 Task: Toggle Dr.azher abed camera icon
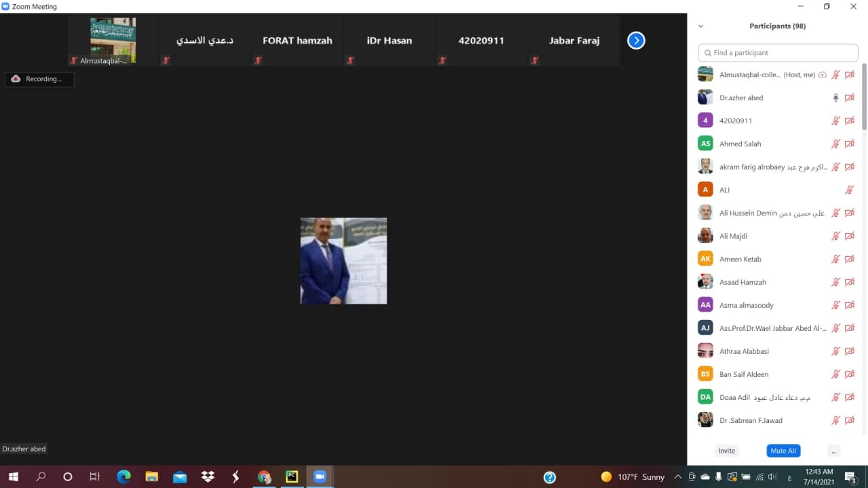pyautogui.click(x=849, y=98)
